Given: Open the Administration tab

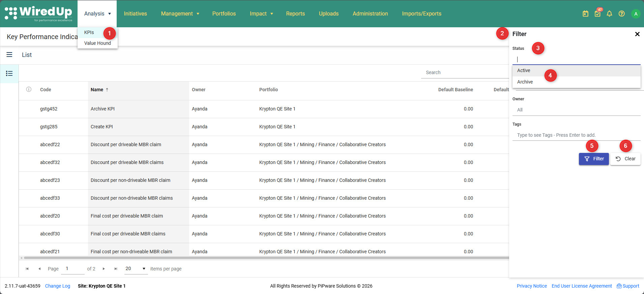Looking at the screenshot, I should [370, 14].
